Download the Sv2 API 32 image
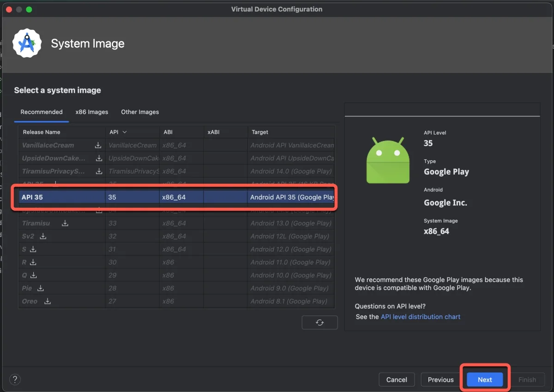 point(43,236)
